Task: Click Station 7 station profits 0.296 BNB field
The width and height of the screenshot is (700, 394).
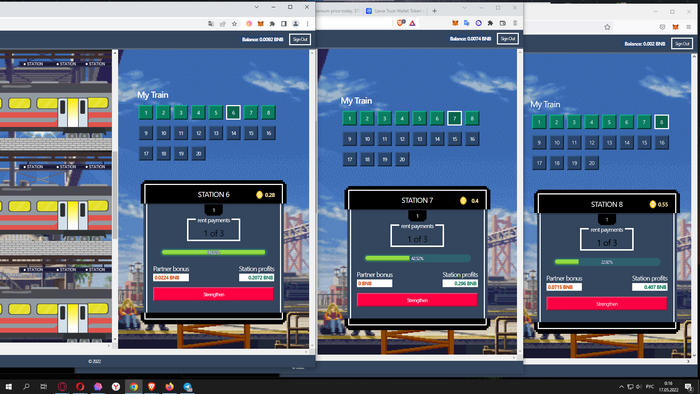Action: click(460, 283)
